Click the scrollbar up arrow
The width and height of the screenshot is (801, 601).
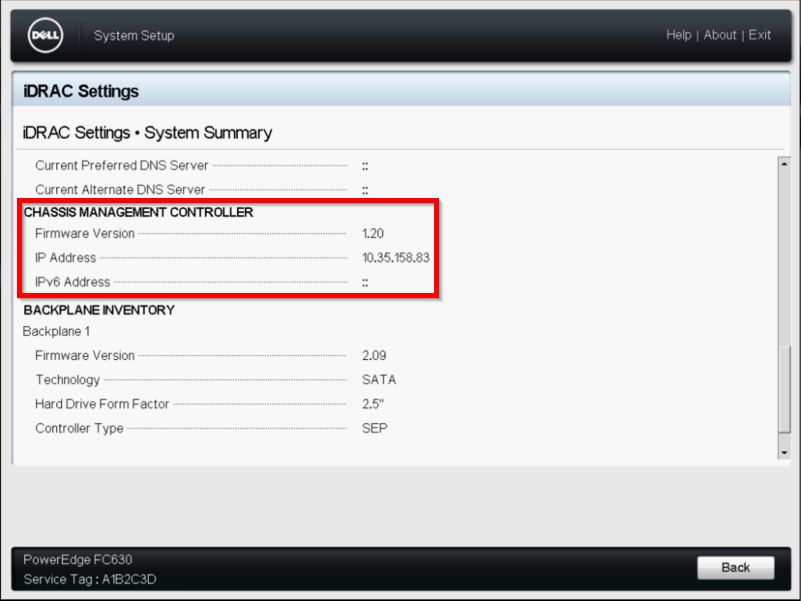pos(784,164)
